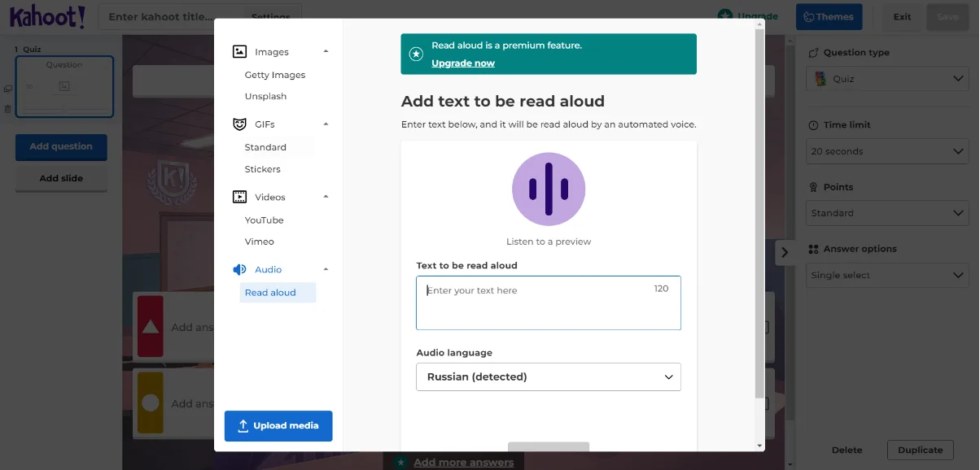Open Stickers GIF category

tap(262, 169)
